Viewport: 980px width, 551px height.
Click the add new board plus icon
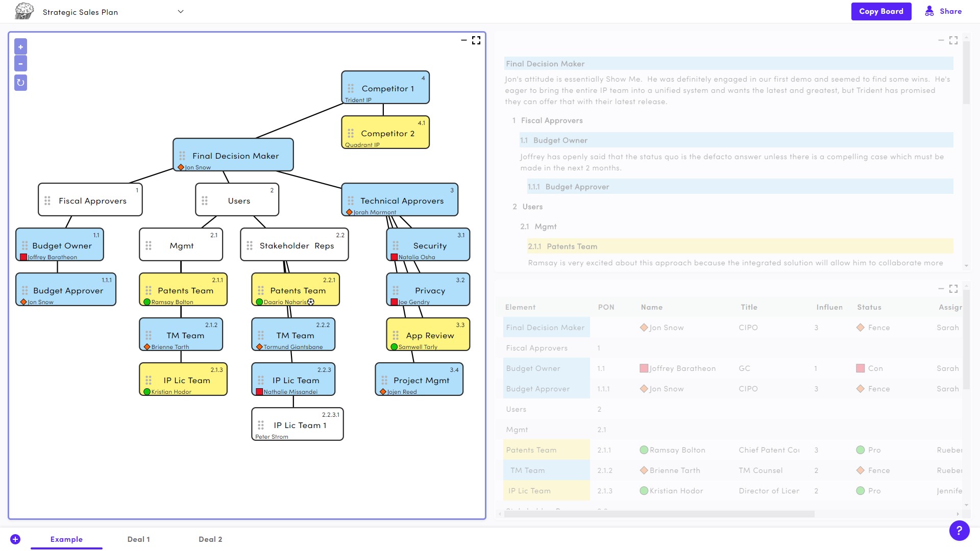15,539
